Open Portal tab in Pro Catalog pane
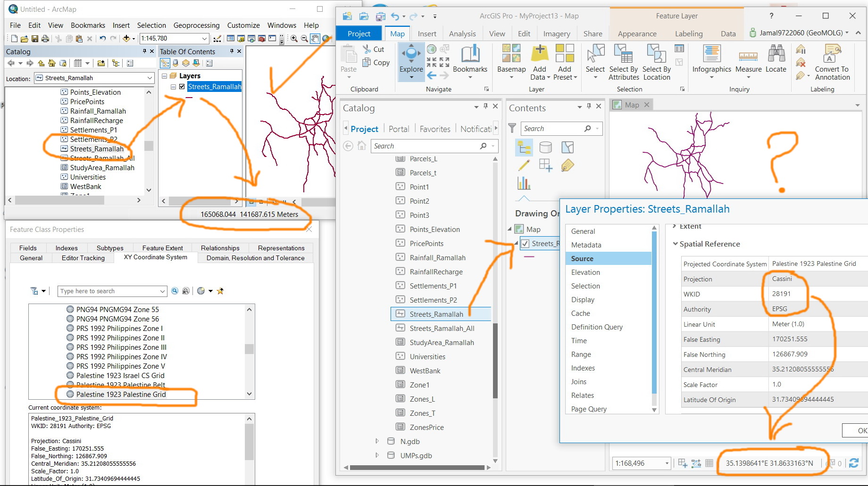Viewport: 868px width, 486px height. (x=399, y=129)
